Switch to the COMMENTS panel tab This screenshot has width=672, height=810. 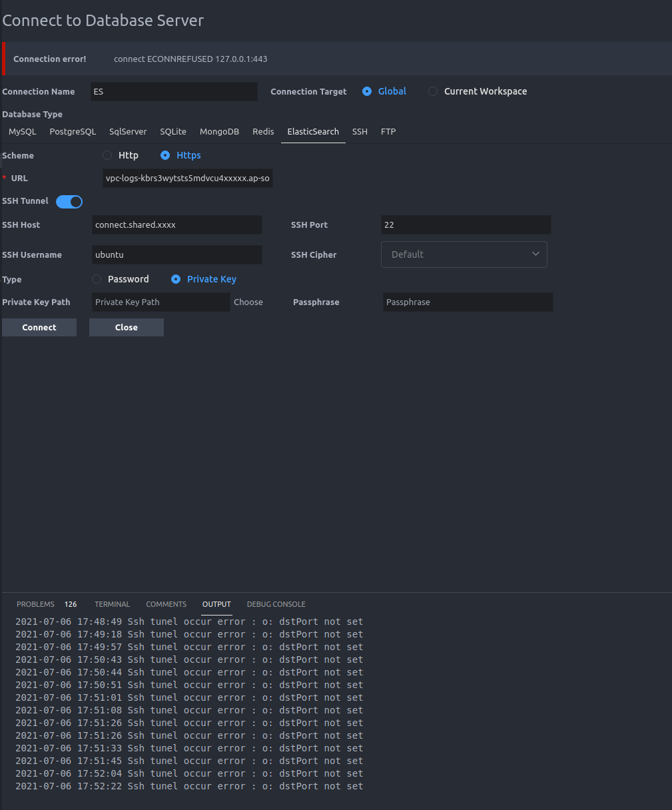[x=166, y=604]
